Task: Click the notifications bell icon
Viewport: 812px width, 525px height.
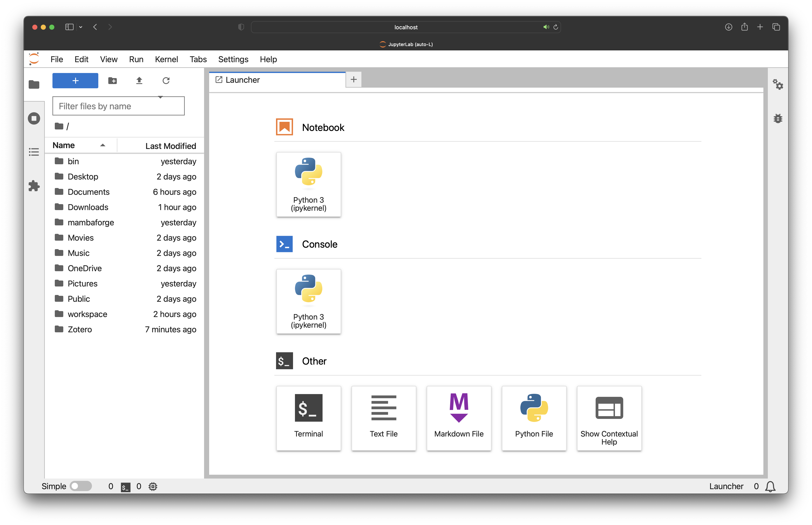Action: pos(770,486)
